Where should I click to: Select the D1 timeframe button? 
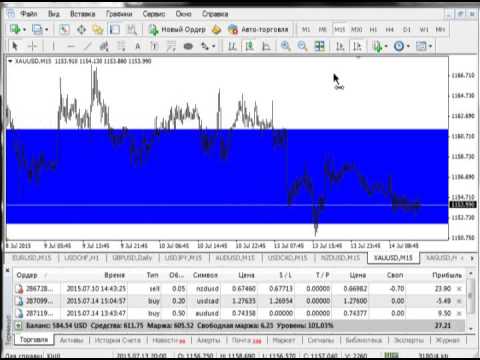point(407,29)
